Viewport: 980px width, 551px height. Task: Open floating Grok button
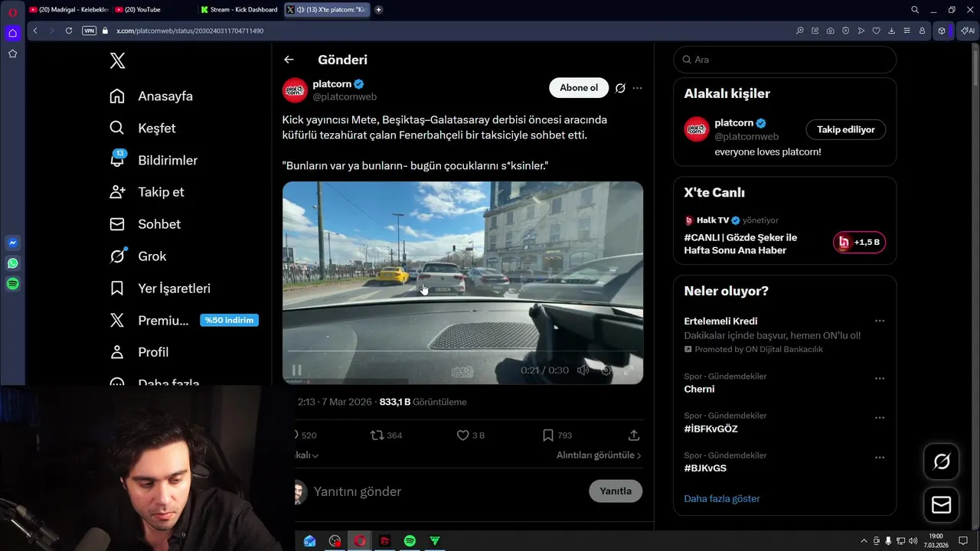(x=942, y=461)
